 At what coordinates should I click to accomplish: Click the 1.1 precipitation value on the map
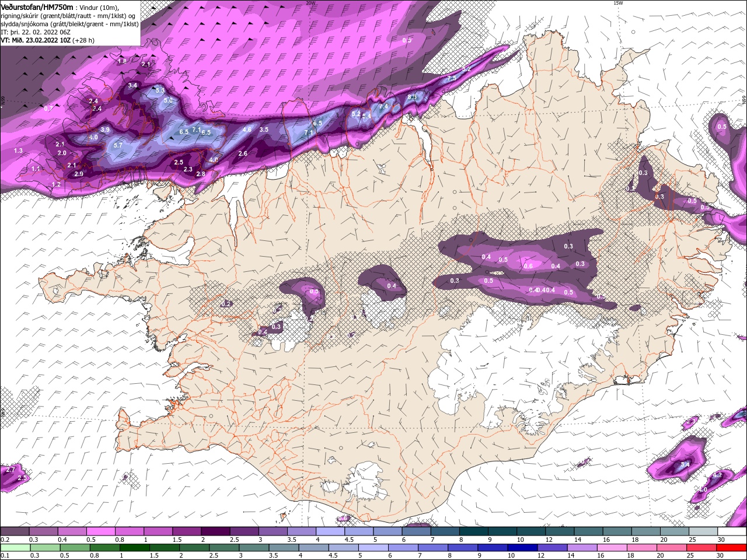(36, 169)
